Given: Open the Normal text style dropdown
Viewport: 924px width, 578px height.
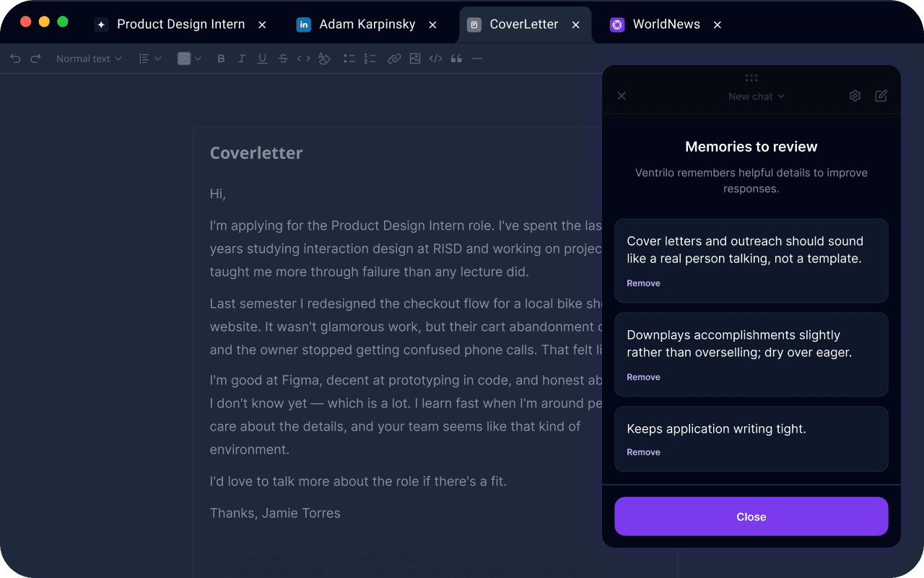Looking at the screenshot, I should [89, 59].
